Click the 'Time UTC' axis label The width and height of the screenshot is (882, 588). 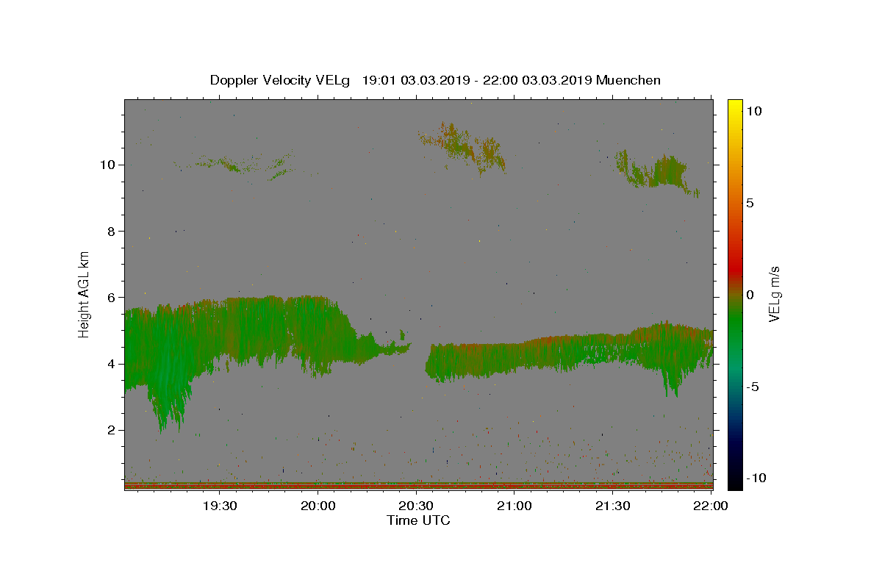pos(418,520)
